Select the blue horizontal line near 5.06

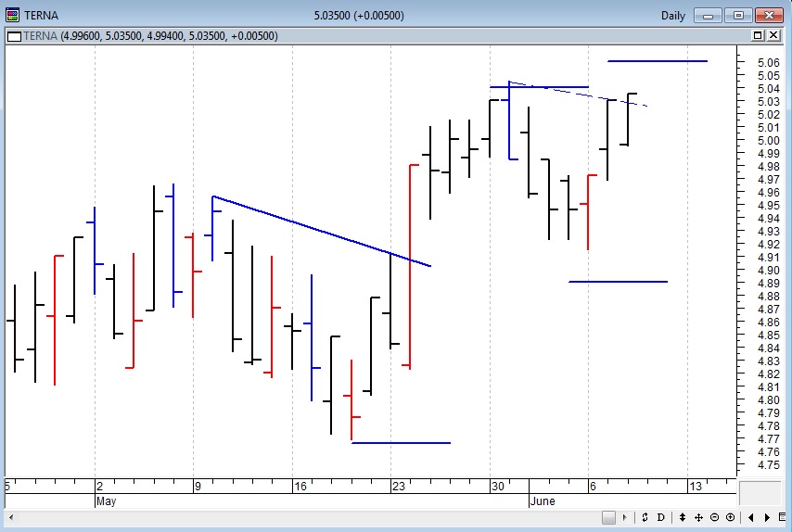coord(658,61)
